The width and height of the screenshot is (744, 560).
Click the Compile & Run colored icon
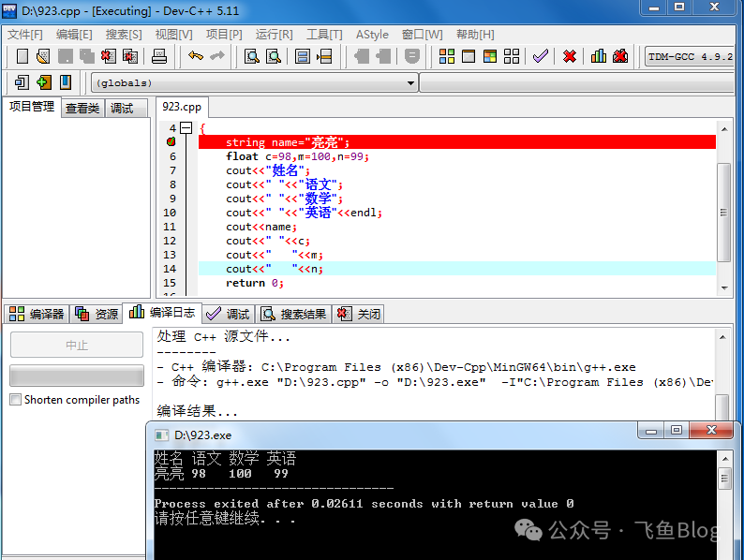[490, 56]
